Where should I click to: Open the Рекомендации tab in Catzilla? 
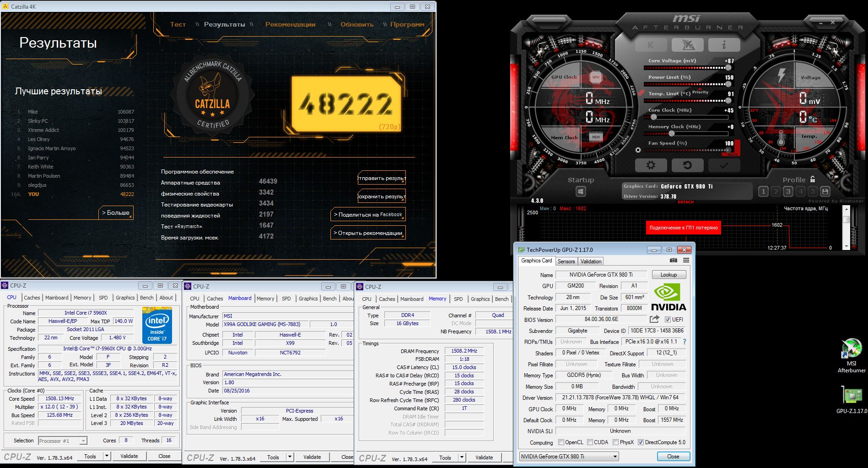pos(290,24)
